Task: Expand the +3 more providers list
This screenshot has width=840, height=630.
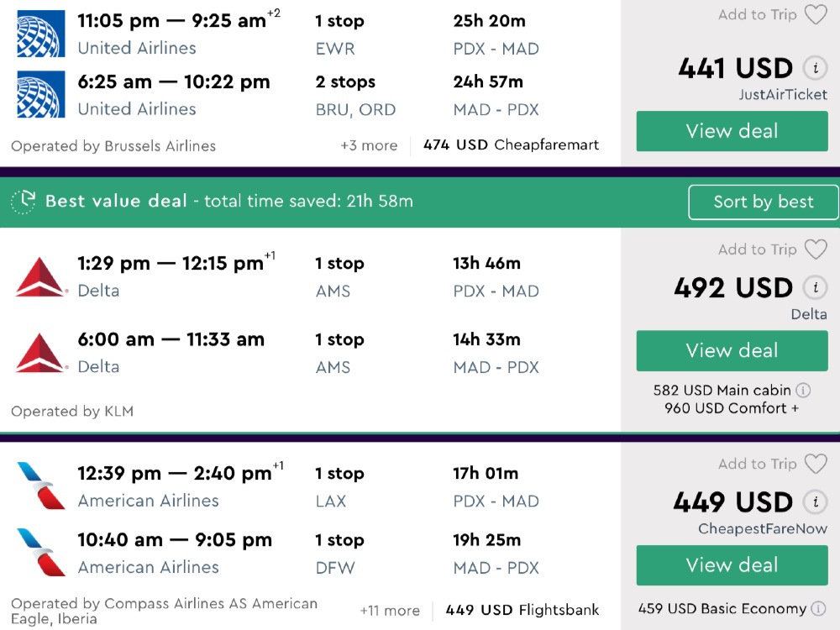Action: click(x=369, y=145)
